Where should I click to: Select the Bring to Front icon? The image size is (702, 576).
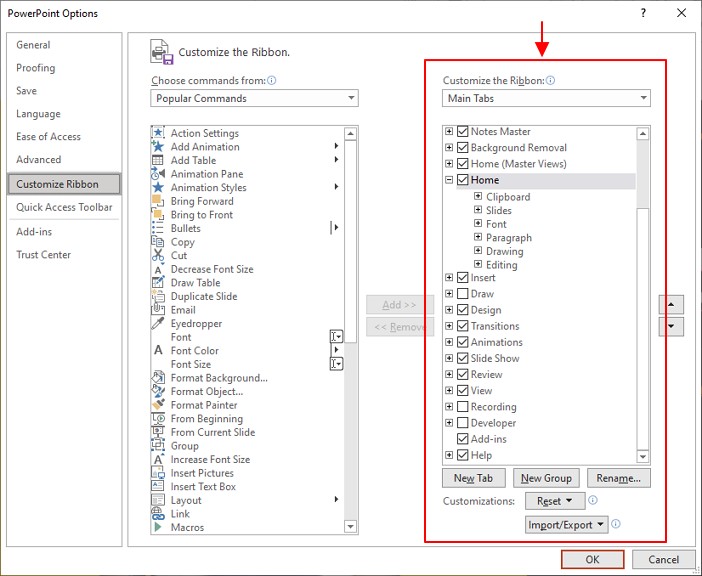pos(158,214)
